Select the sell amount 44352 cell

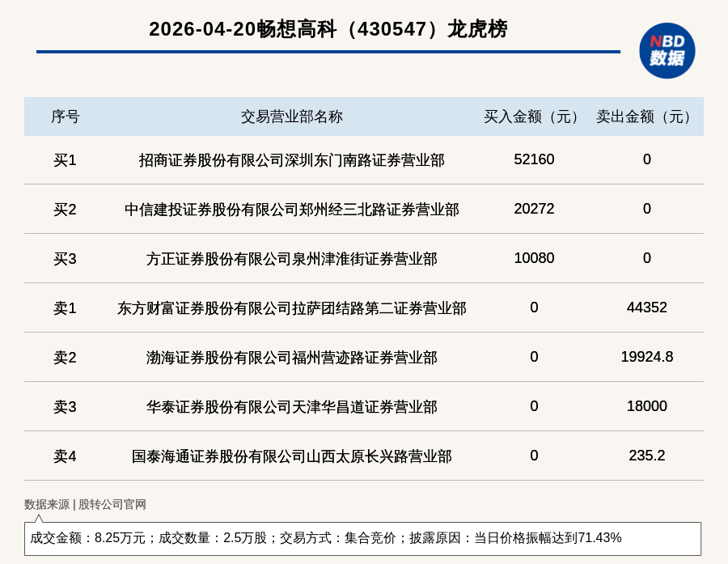click(646, 307)
